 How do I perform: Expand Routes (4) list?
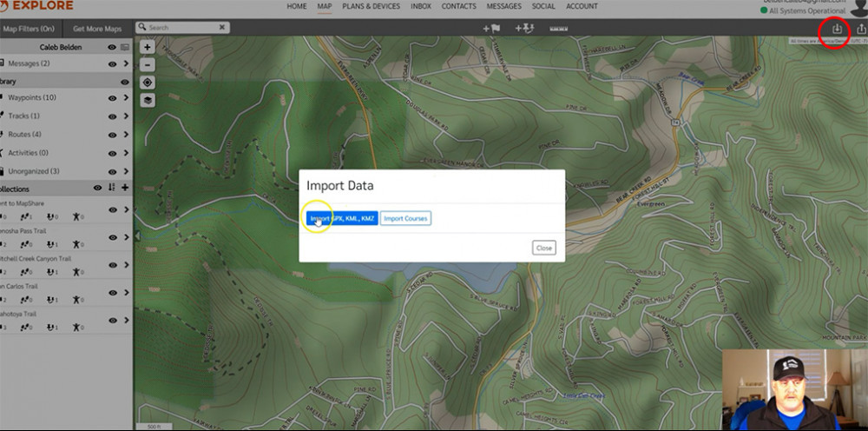(x=126, y=135)
